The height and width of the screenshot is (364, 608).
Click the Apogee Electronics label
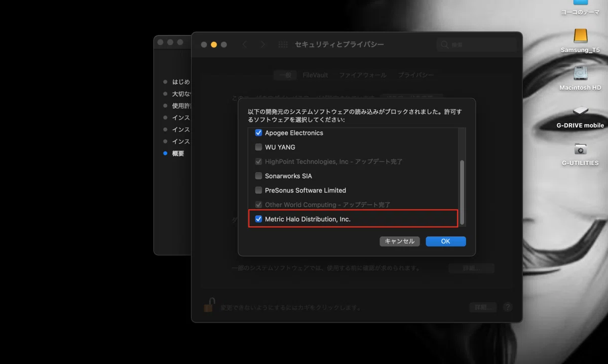(294, 133)
